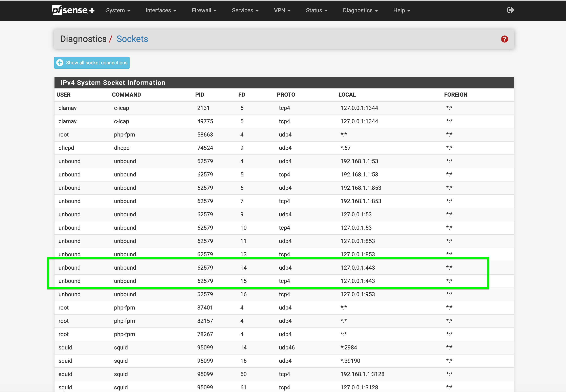Click 127.0.0.1:443 in the udp4 row
This screenshot has width=566, height=392.
point(357,267)
